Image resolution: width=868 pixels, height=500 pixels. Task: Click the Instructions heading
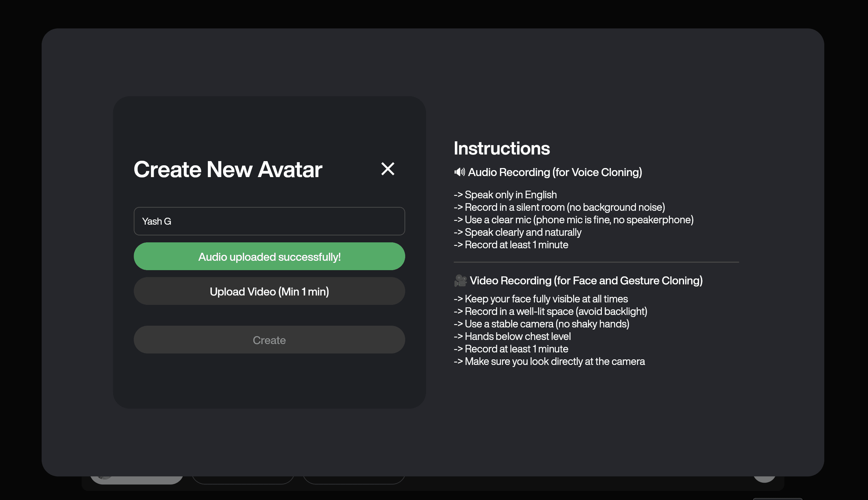point(502,148)
